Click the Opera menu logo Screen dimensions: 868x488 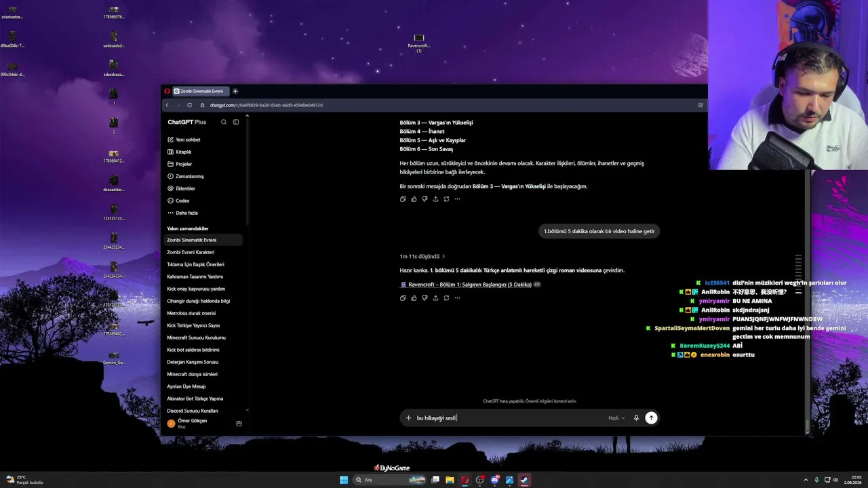pyautogui.click(x=167, y=91)
